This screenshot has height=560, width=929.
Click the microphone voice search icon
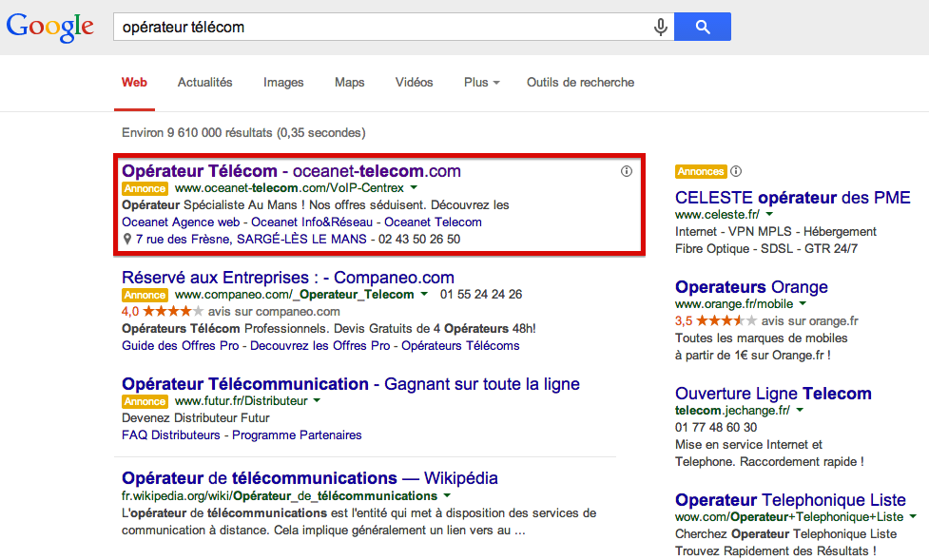pyautogui.click(x=660, y=27)
